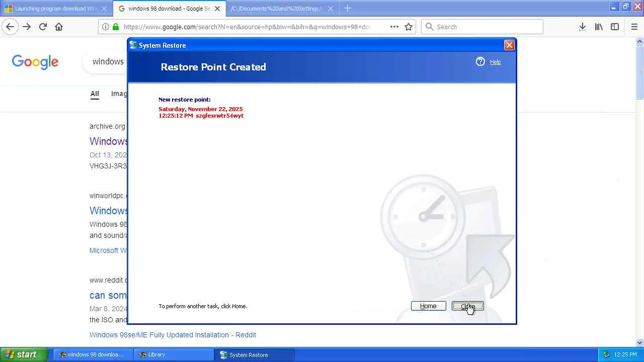Open the archive.org 'Windows' result title
This screenshot has height=362, width=644.
(108, 141)
